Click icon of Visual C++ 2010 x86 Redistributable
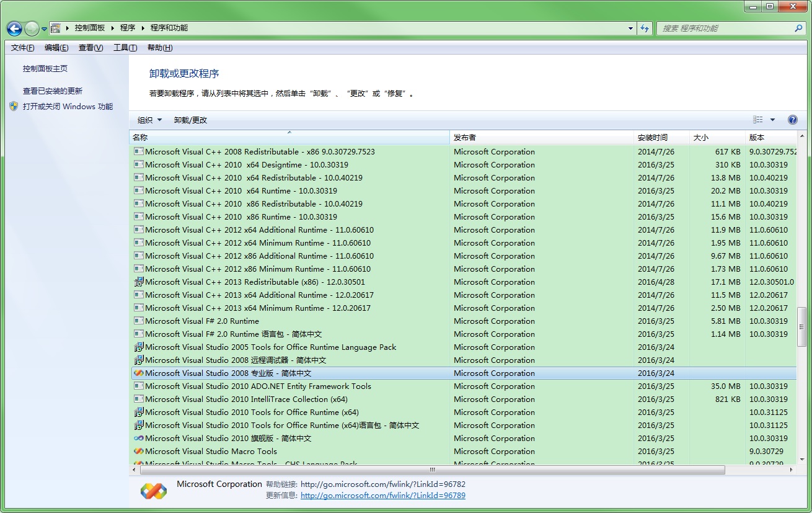 139,203
